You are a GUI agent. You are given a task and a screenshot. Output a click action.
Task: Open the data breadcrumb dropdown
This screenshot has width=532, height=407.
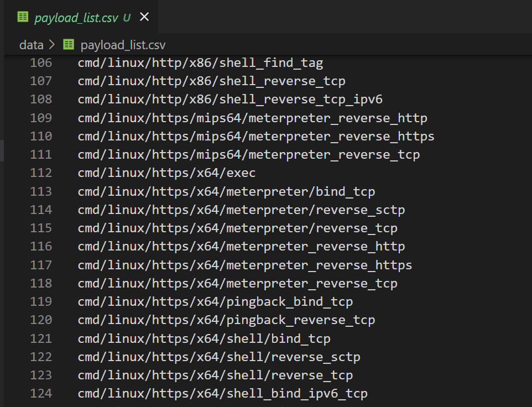[x=31, y=45]
